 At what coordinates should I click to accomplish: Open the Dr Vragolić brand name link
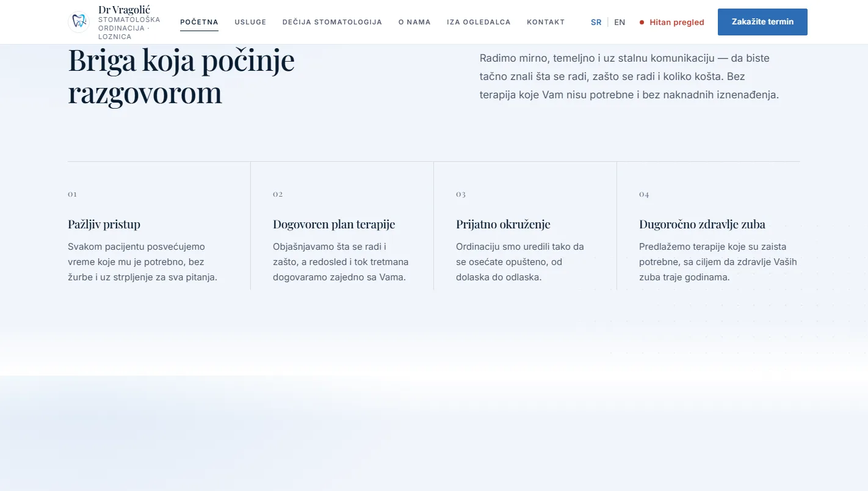(x=124, y=10)
